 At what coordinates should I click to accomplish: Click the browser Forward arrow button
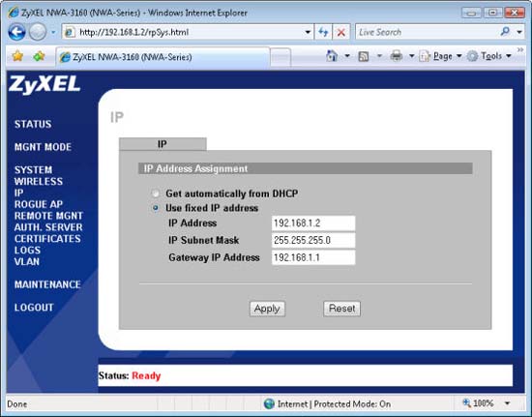point(38,32)
